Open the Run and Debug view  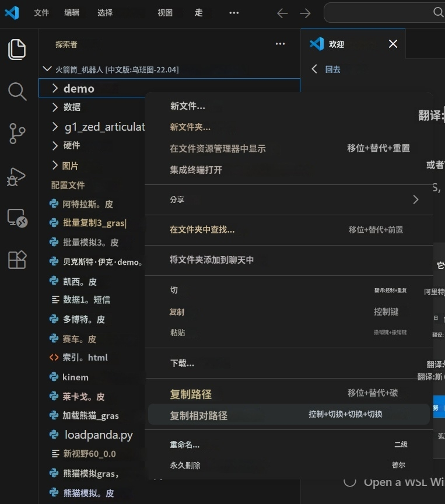[16, 177]
